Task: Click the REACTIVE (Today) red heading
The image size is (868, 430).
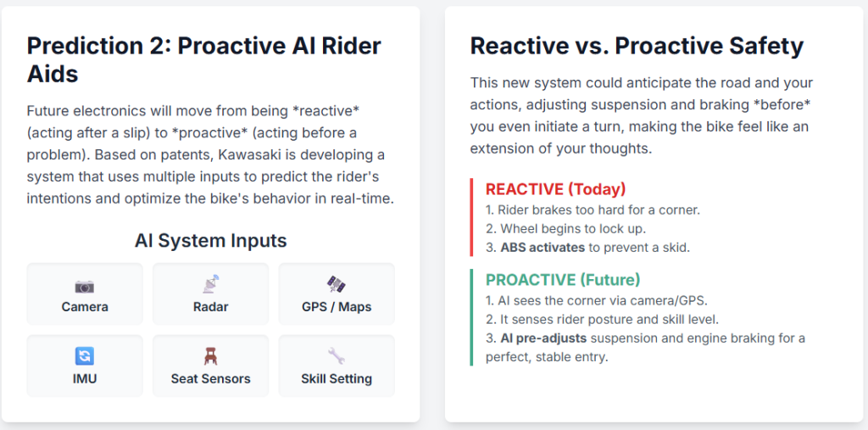Action: point(555,189)
